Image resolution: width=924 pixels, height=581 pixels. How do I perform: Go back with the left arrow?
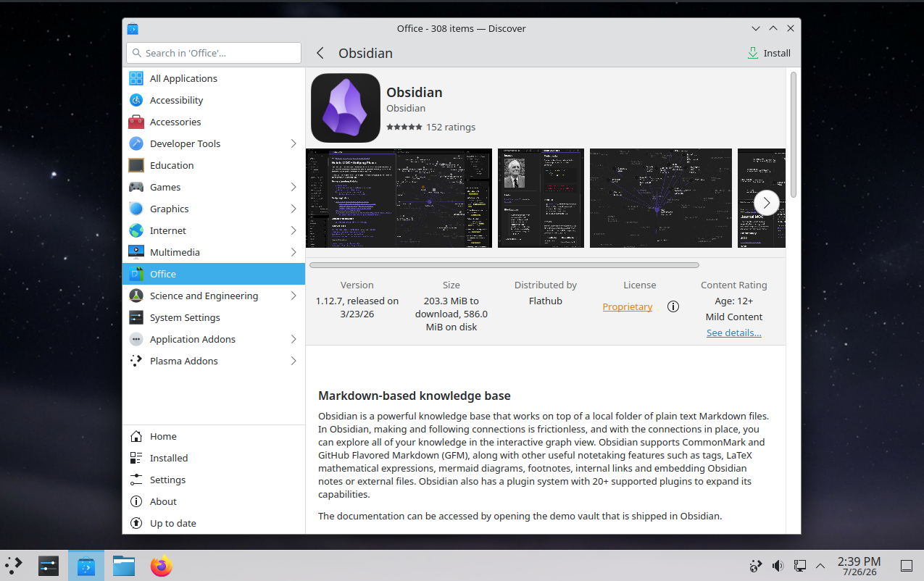(x=320, y=53)
